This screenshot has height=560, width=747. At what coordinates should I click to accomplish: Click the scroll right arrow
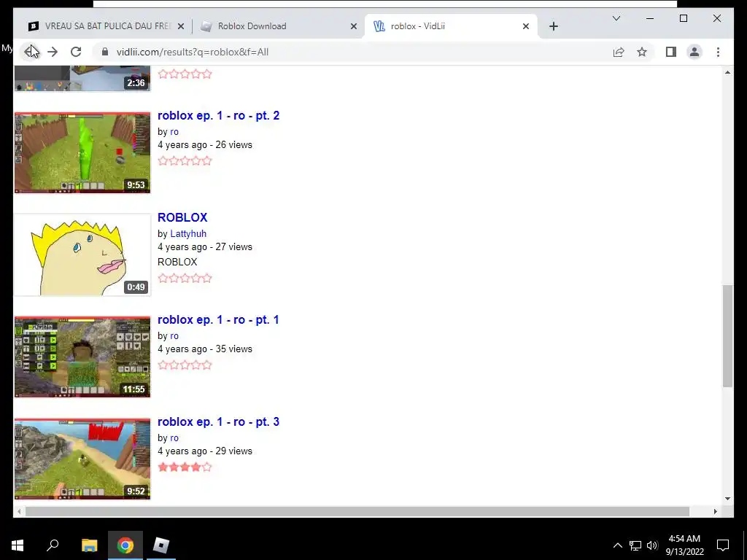(x=716, y=511)
